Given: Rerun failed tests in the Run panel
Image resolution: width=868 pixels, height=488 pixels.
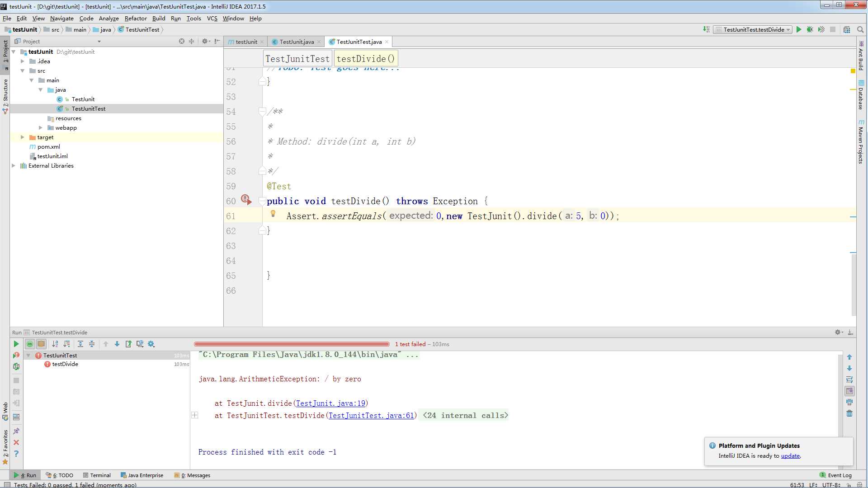Looking at the screenshot, I should coord(16,356).
